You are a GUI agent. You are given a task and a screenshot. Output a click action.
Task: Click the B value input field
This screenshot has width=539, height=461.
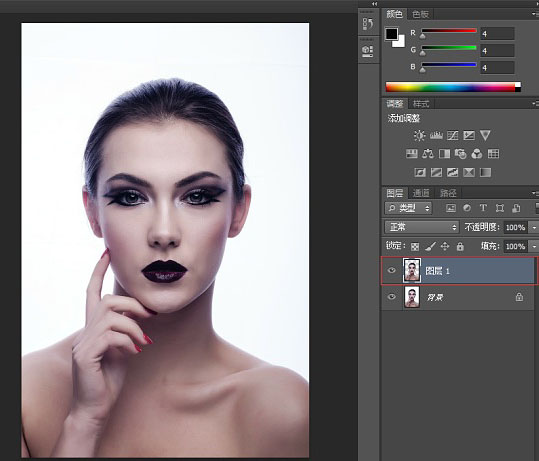tap(497, 67)
